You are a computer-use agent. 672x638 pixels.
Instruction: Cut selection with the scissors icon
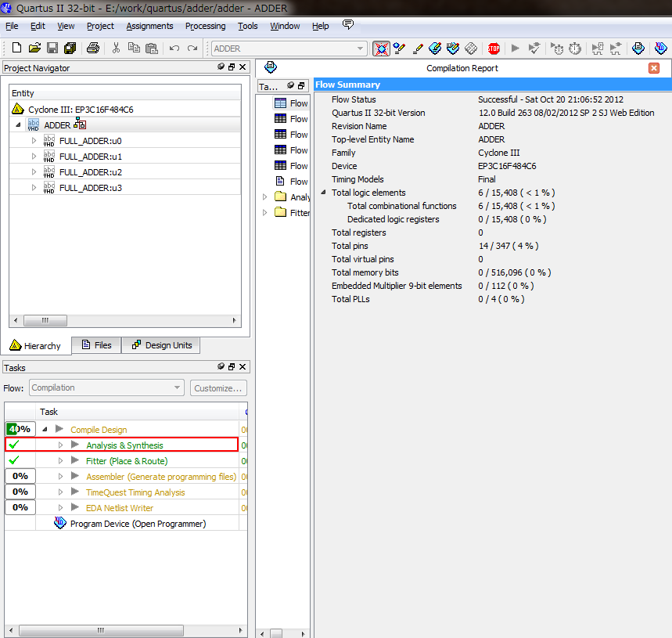tap(116, 48)
